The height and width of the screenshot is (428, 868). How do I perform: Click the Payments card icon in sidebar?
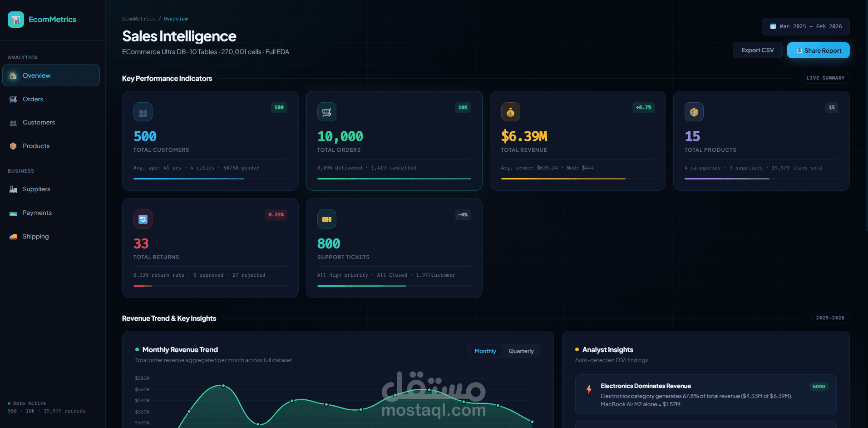(x=13, y=213)
